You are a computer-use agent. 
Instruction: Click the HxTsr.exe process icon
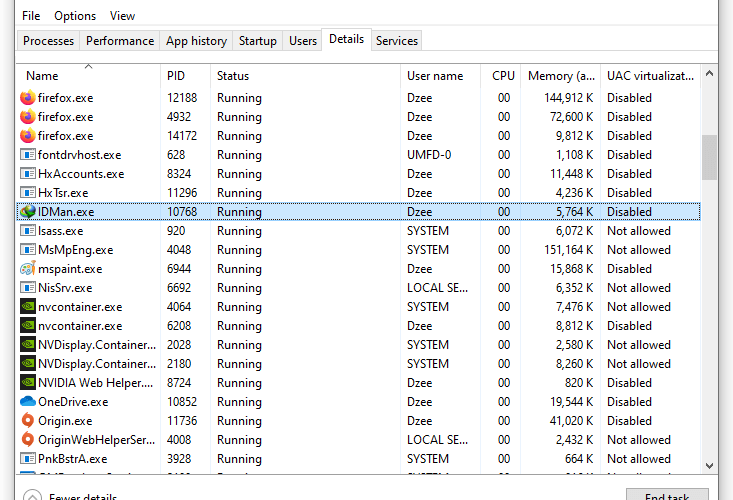28,193
